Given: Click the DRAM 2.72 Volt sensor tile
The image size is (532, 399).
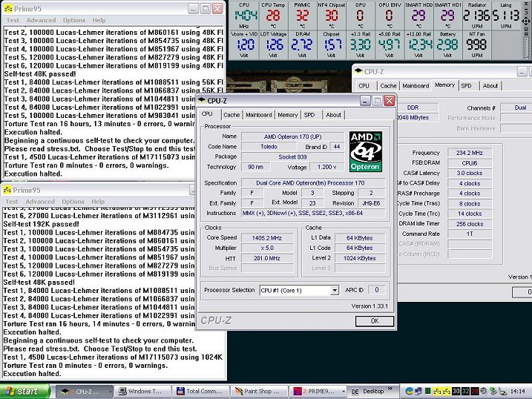Looking at the screenshot, I should tap(303, 45).
